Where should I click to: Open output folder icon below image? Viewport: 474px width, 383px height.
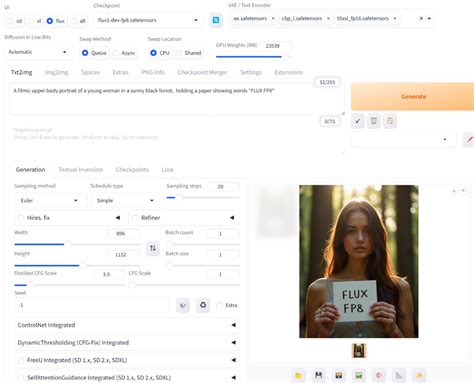pos(298,375)
